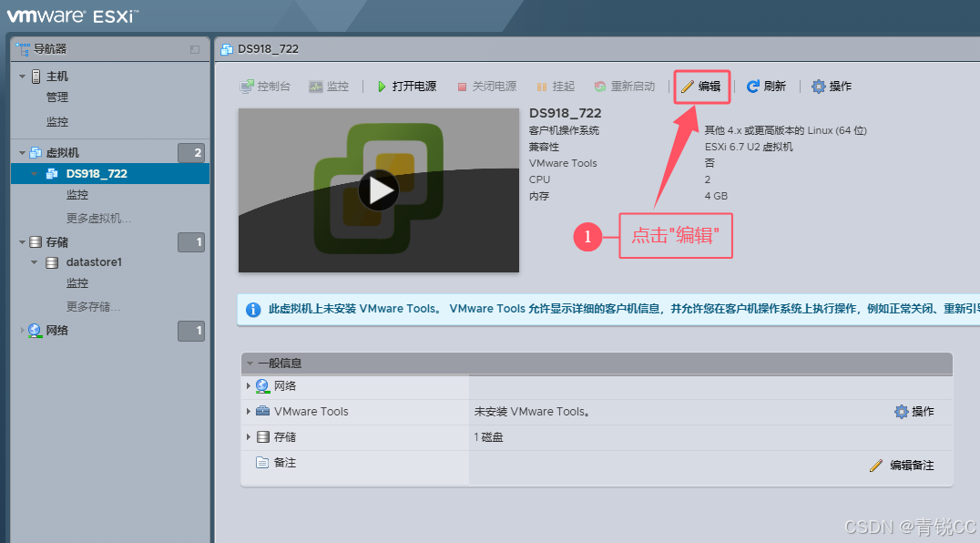Click the network (网络) globe icon in navigator
The image size is (980, 543).
(x=35, y=330)
